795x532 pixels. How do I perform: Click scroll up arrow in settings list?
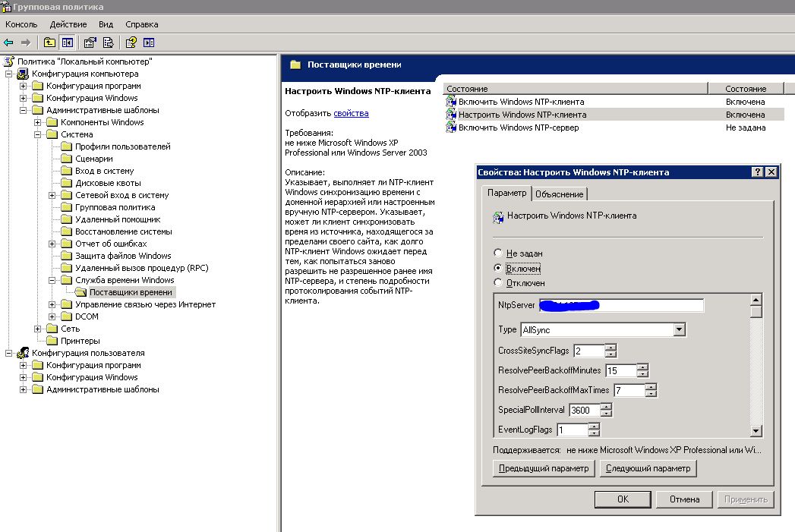(x=756, y=300)
